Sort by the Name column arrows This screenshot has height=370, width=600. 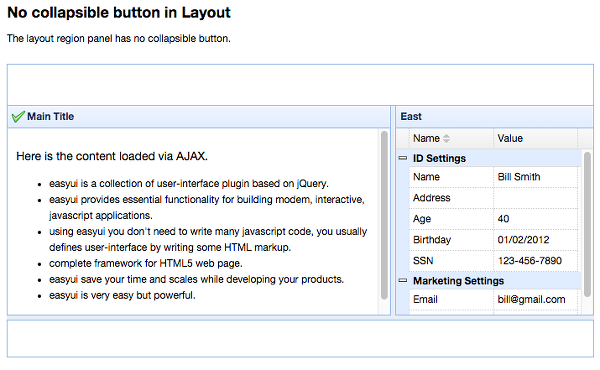446,139
